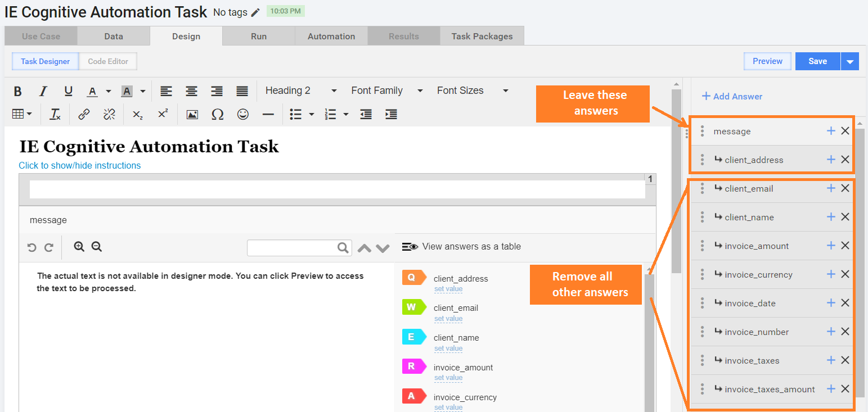Add sub-answer under client_name
This screenshot has width=868, height=412.
point(831,217)
